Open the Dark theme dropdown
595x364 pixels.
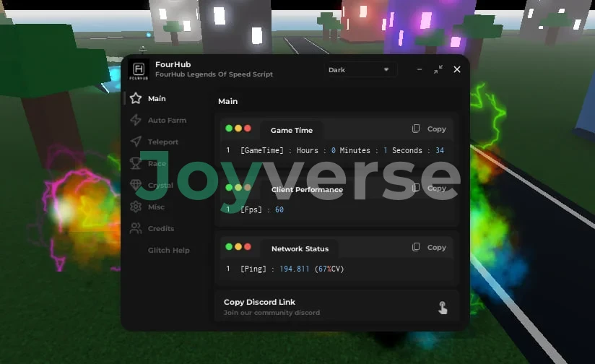click(x=358, y=70)
